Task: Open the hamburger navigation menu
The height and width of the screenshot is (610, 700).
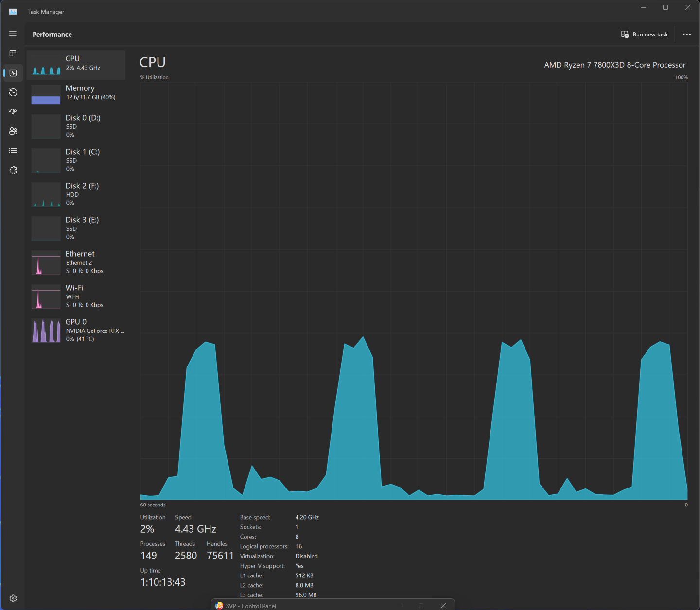Action: 13,34
